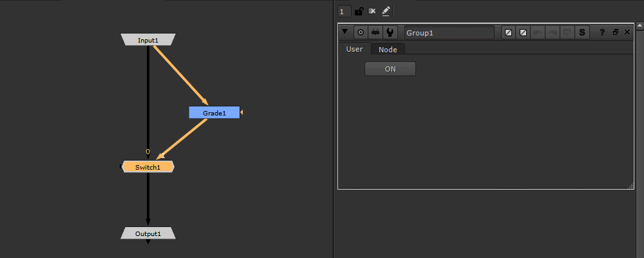Close the Group1 properties panel
Viewport: 644px width, 258px height.
pos(627,32)
